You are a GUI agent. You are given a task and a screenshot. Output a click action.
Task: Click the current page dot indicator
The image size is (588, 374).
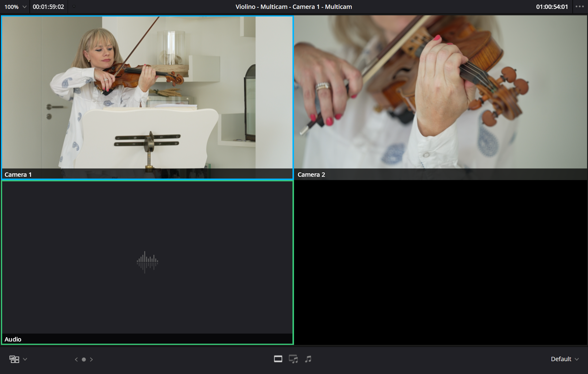tap(84, 360)
